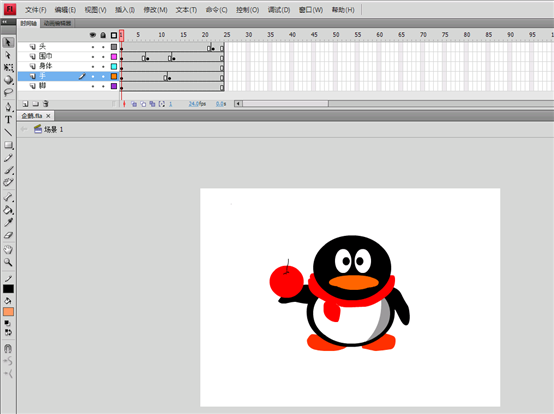The image size is (554, 414).
Task: Click the red apple on the stage
Action: (287, 281)
